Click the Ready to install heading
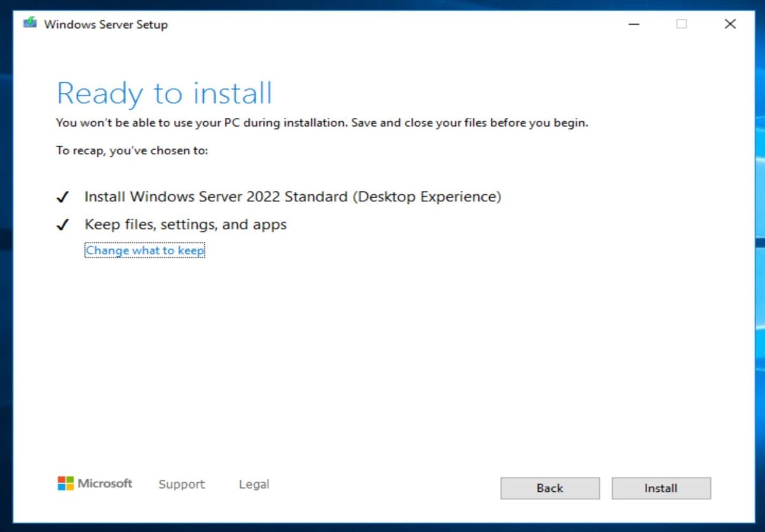Image resolution: width=765 pixels, height=532 pixels. (164, 93)
